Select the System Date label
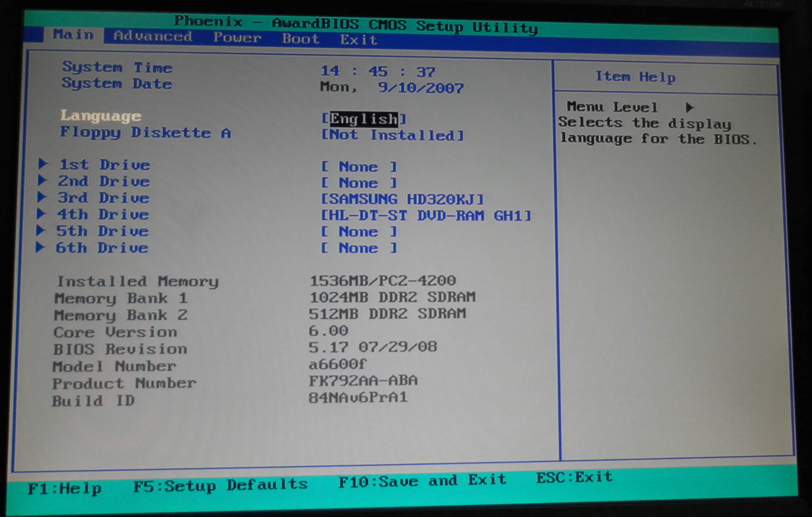The width and height of the screenshot is (812, 517). pos(117,83)
